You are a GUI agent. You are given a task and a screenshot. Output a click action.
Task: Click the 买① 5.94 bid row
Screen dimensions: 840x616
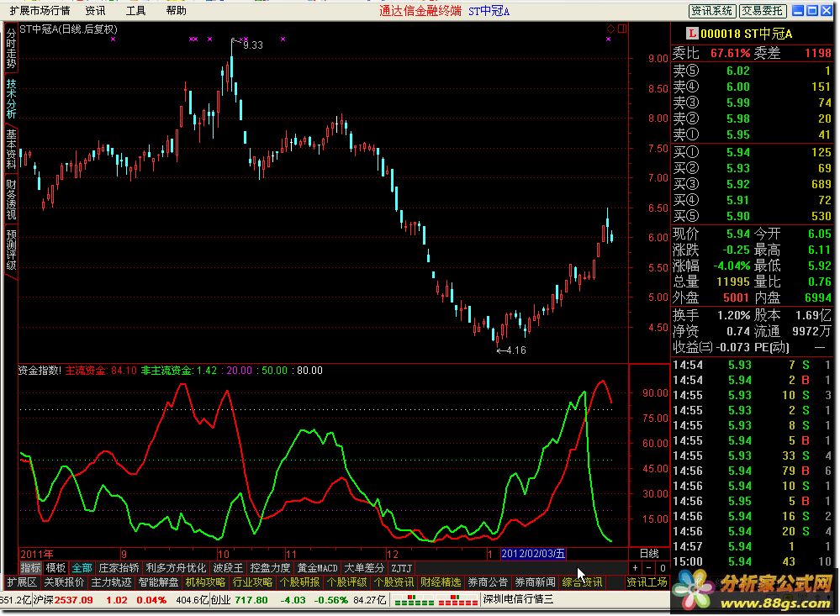[x=753, y=152]
